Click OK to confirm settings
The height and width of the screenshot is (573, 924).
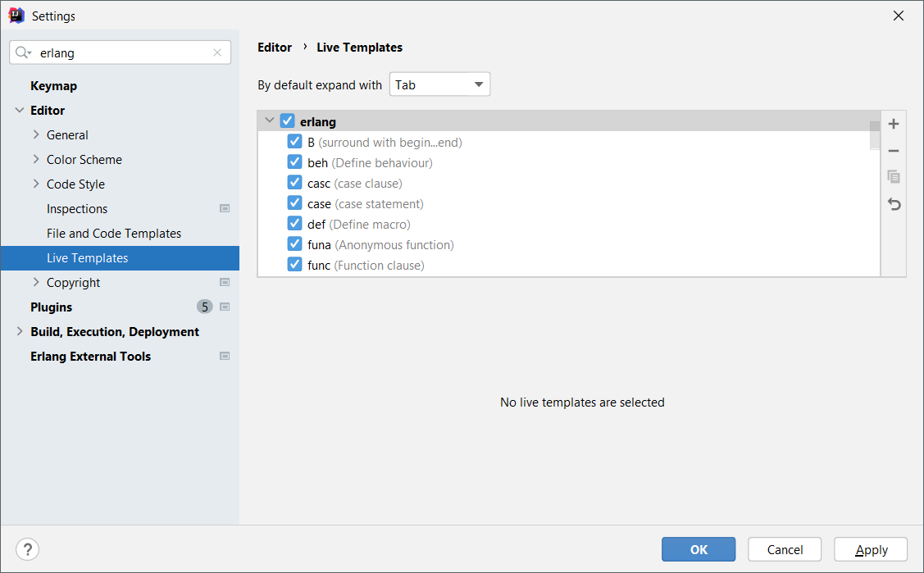699,549
